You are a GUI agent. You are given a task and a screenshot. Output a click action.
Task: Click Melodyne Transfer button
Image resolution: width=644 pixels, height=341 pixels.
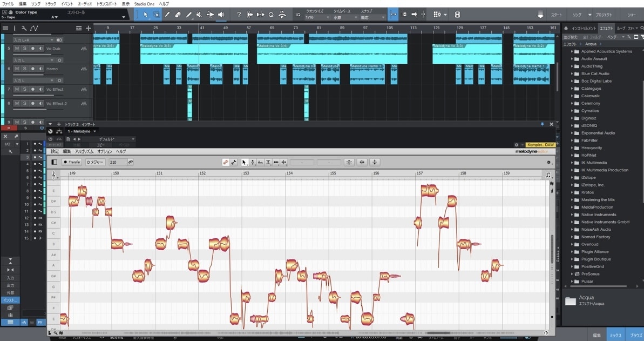click(72, 162)
